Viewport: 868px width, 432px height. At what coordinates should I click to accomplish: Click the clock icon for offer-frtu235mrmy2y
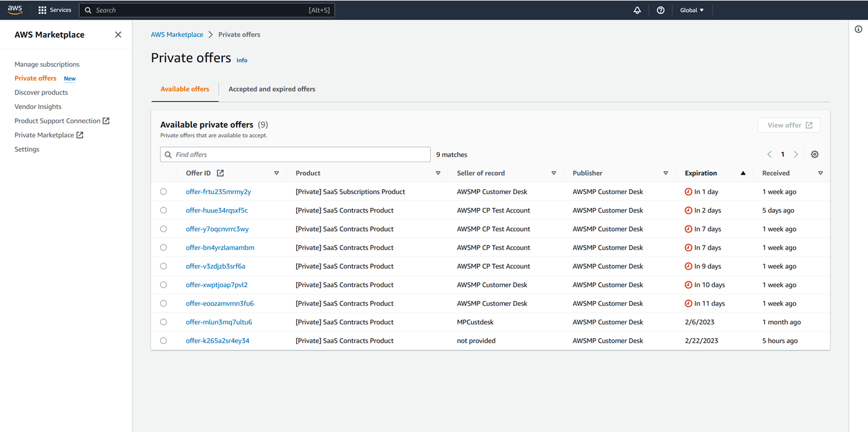[688, 192]
